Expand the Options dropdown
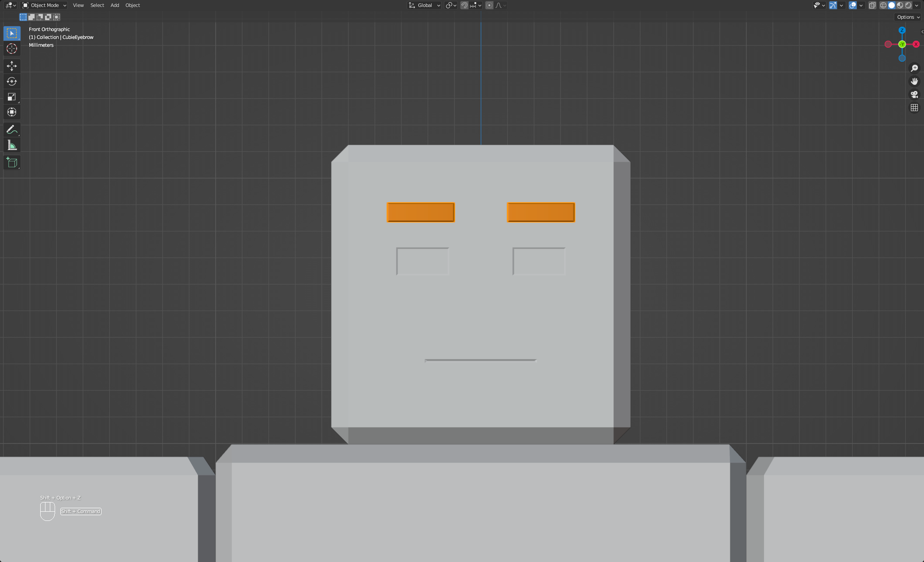Image resolution: width=924 pixels, height=562 pixels. [x=908, y=17]
